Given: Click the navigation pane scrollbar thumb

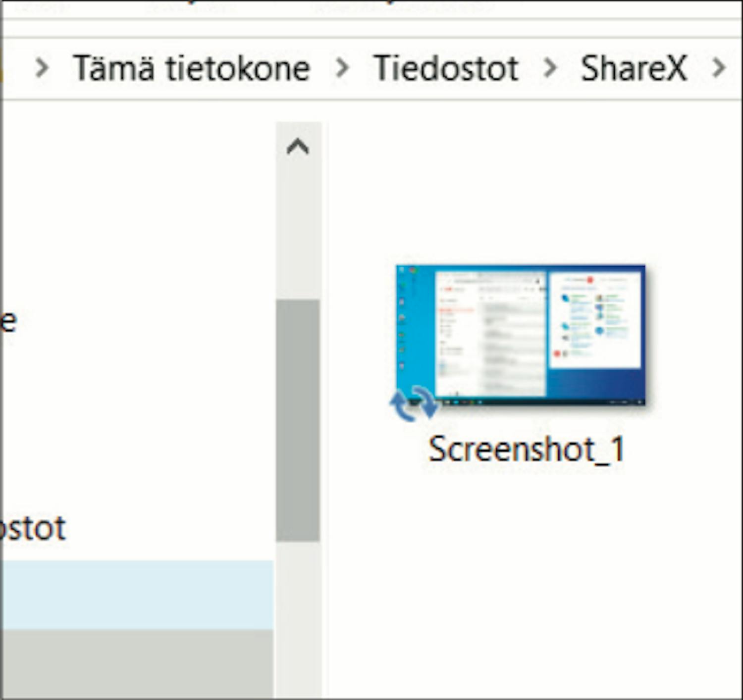Looking at the screenshot, I should coord(298,420).
